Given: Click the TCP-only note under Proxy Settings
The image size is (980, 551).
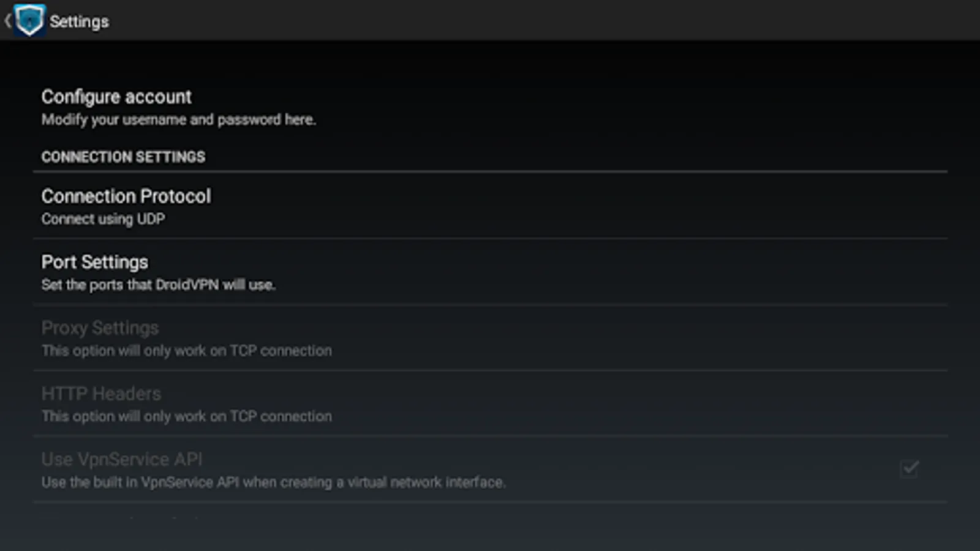Looking at the screenshot, I should (x=186, y=351).
